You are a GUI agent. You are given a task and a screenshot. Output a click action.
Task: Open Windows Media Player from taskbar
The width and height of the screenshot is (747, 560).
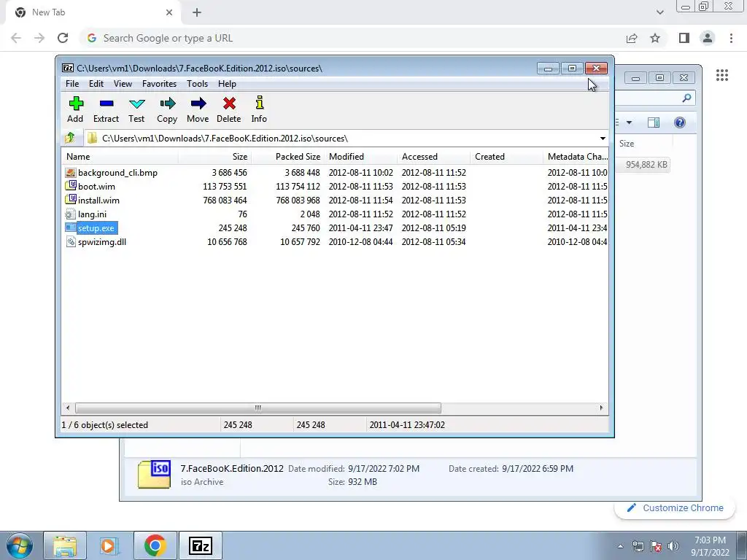pyautogui.click(x=109, y=545)
